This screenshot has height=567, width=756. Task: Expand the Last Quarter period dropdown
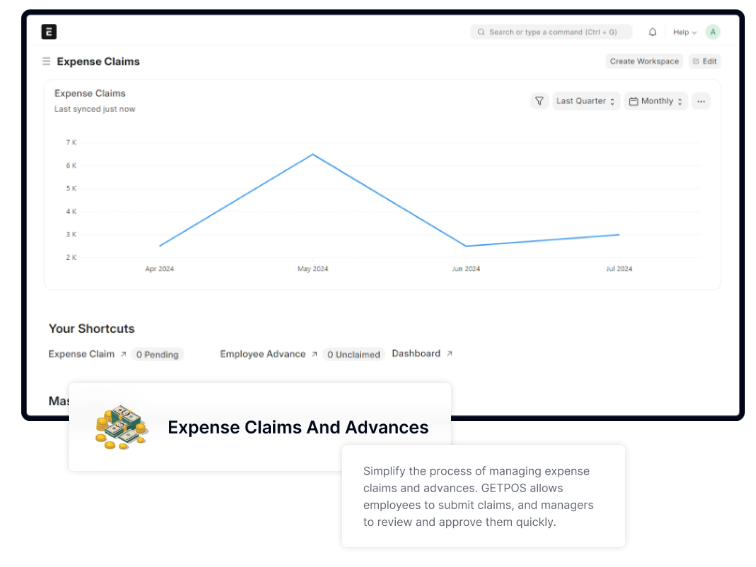tap(586, 101)
